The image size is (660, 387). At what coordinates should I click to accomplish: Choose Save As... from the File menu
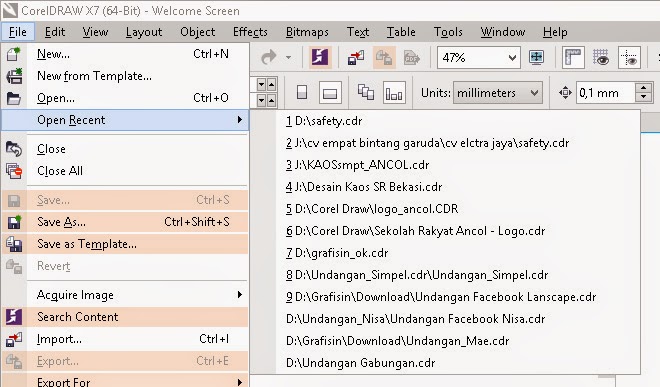coord(125,222)
